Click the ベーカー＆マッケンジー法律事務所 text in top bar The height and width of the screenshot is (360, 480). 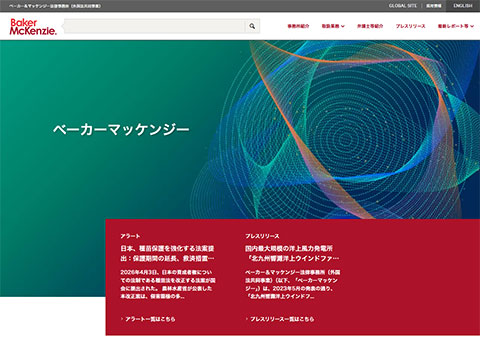tap(55, 6)
